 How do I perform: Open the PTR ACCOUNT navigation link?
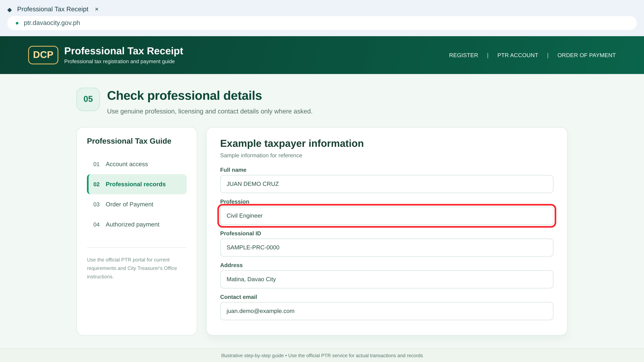pos(518,55)
